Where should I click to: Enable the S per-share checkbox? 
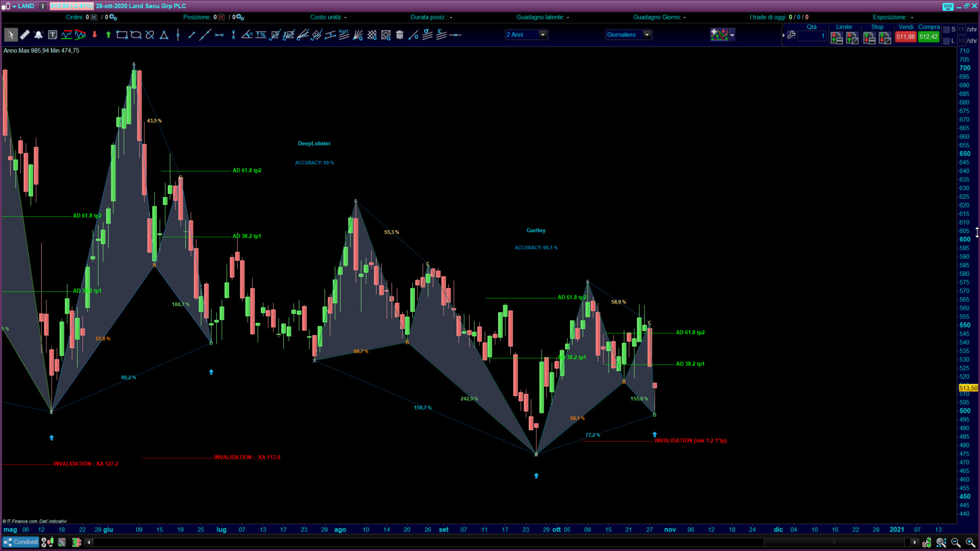click(x=946, y=30)
